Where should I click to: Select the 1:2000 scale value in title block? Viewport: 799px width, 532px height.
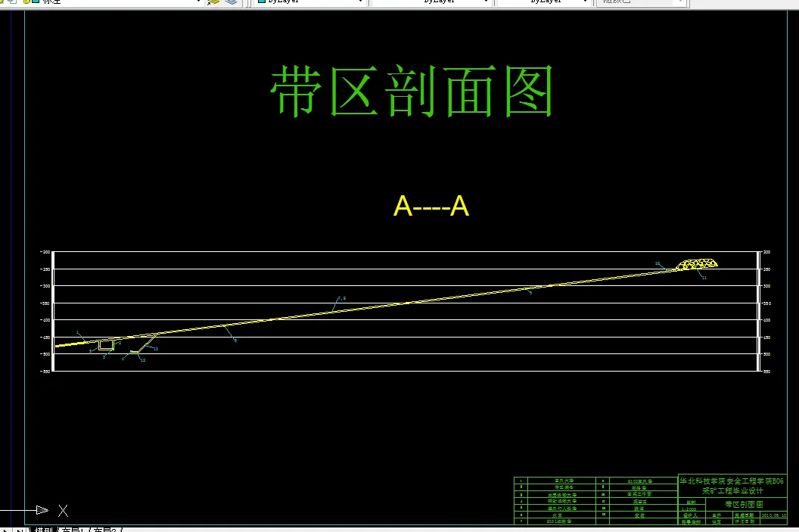pos(689,509)
